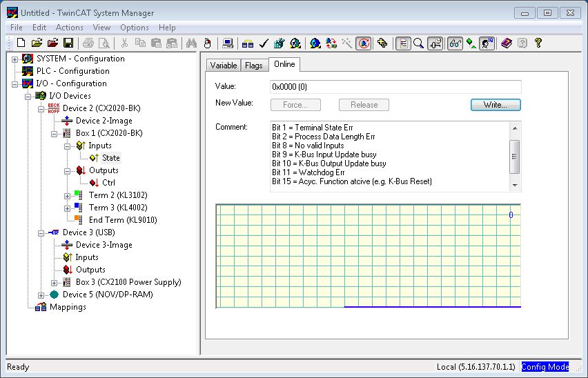Click the Find binoculars icon
This screenshot has width=588, height=378.
tap(191, 43)
